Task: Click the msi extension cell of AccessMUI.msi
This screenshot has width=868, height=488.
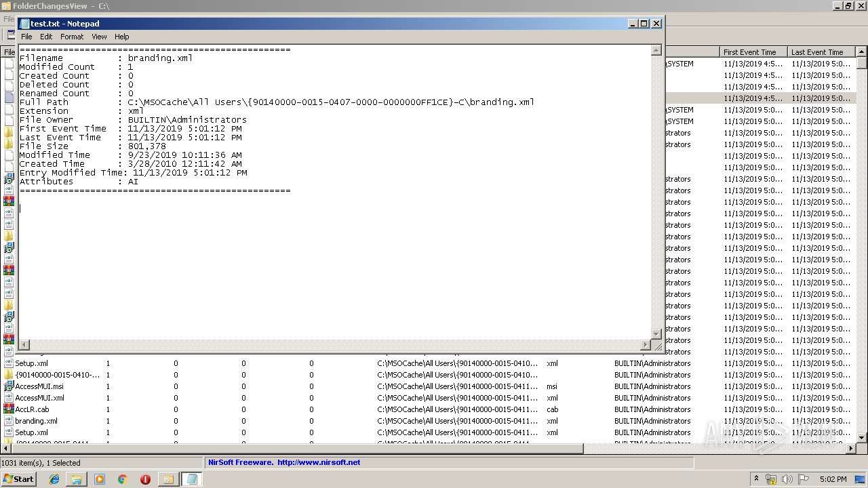Action: click(552, 386)
